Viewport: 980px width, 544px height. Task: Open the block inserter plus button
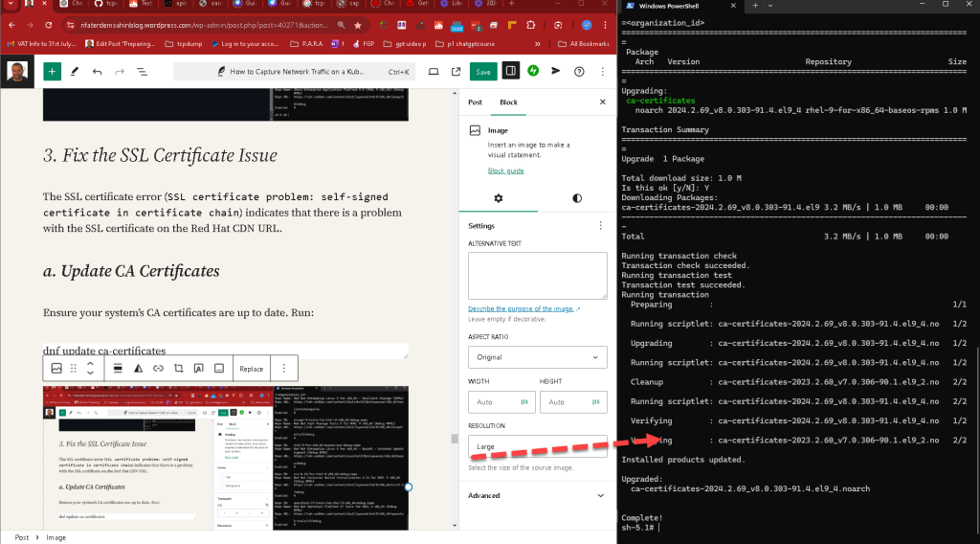pyautogui.click(x=52, y=71)
